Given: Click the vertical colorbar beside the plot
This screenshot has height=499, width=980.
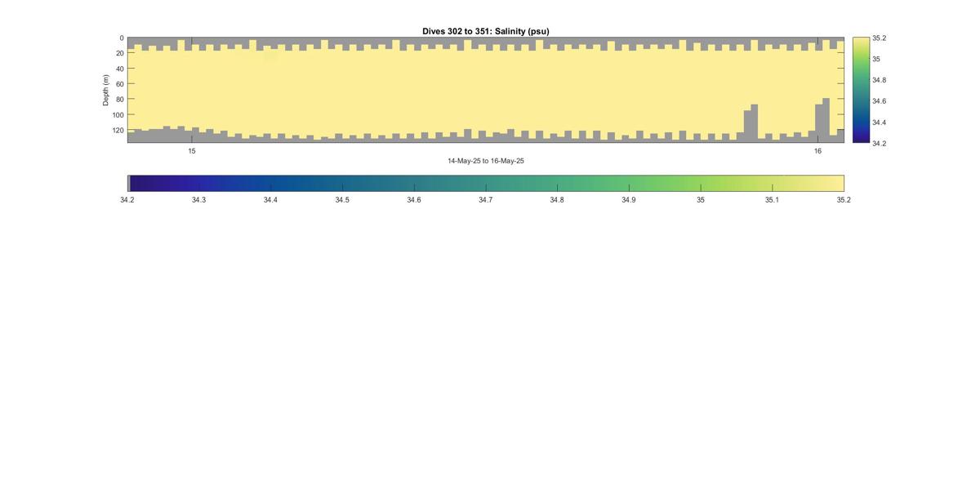Looking at the screenshot, I should 861,90.
